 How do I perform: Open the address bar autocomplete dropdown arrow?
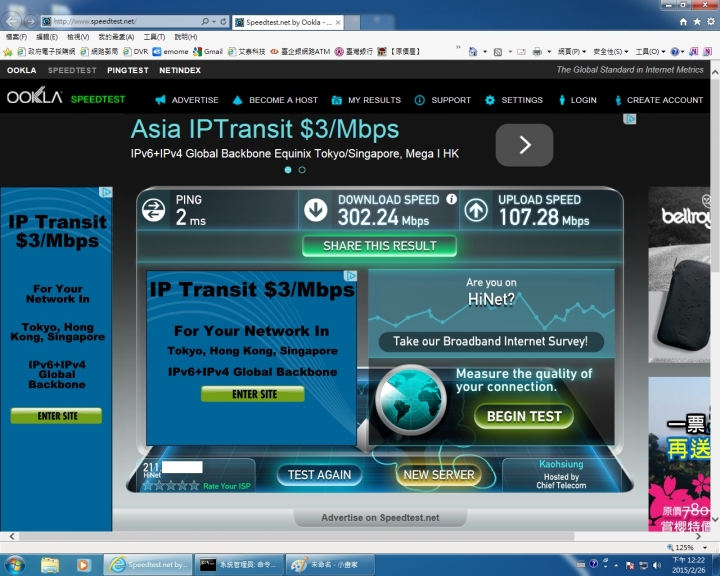[214, 22]
